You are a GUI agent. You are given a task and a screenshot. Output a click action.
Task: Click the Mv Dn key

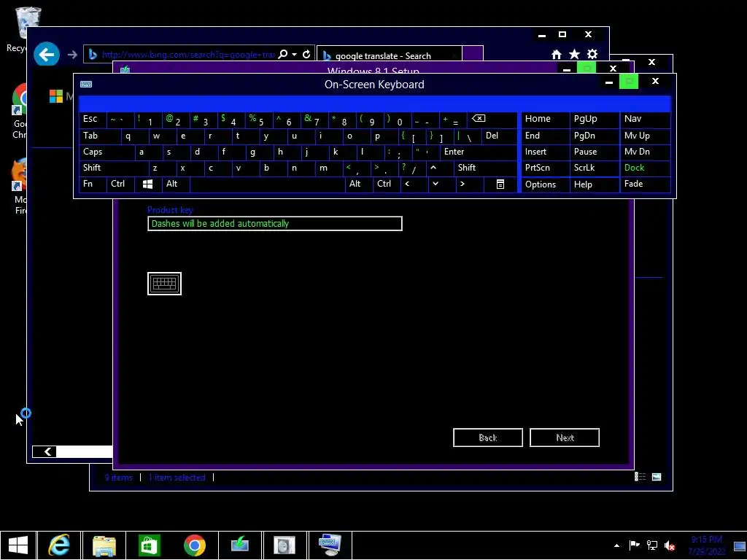pyautogui.click(x=645, y=152)
